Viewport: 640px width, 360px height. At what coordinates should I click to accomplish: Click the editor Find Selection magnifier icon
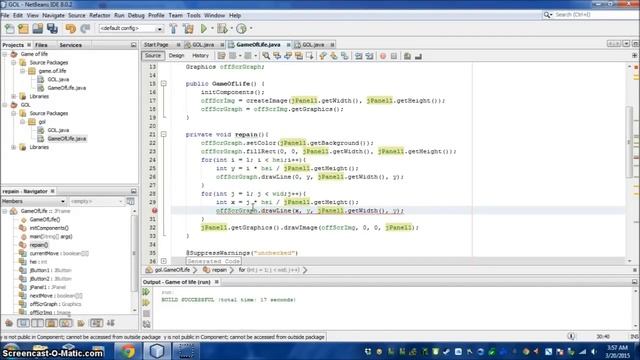pyautogui.click(x=266, y=56)
